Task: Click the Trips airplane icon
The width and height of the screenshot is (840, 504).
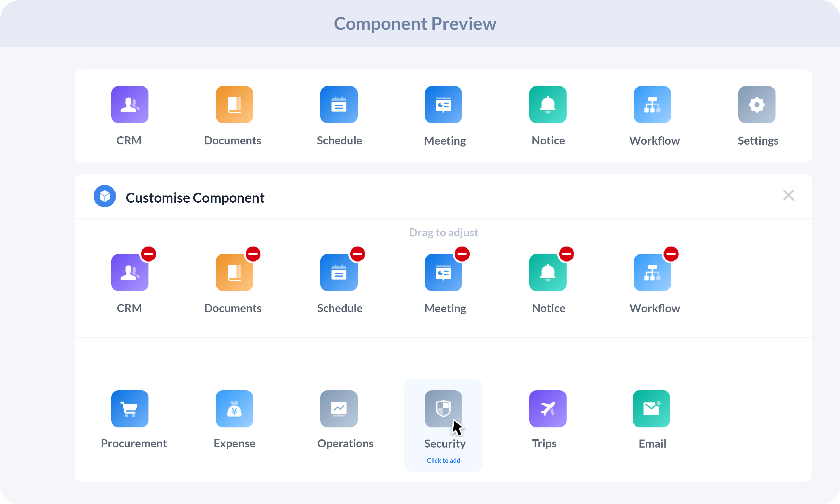Action: tap(548, 409)
